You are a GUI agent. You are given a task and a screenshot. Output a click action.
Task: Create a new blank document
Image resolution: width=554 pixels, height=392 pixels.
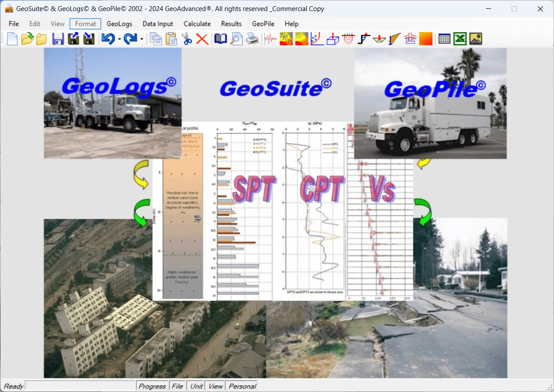12,39
